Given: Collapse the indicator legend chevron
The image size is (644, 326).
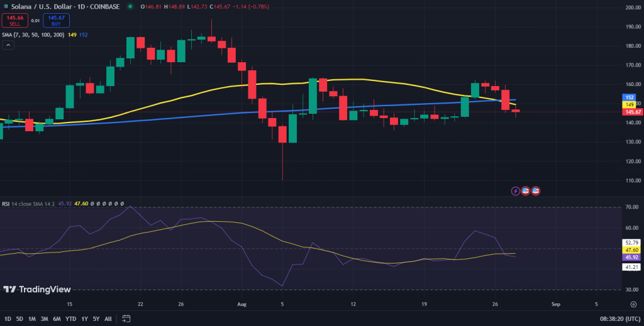Looking at the screenshot, I should pos(8,45).
